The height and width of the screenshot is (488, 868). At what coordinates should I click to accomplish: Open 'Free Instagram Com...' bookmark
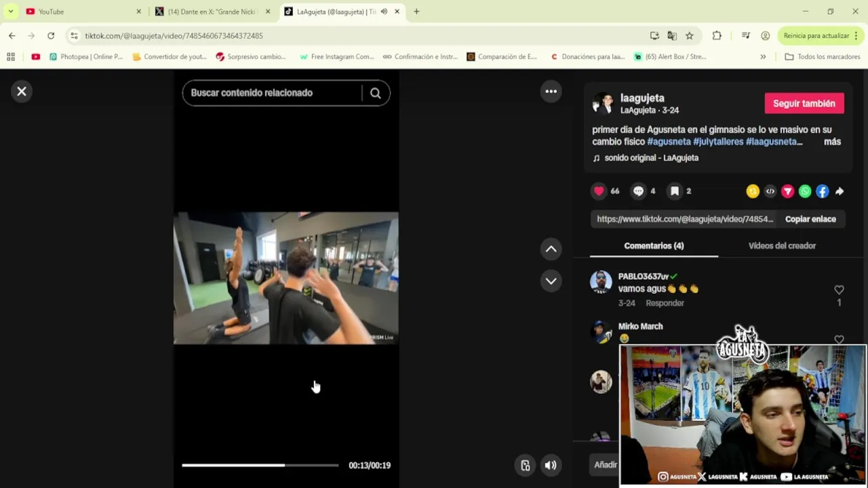click(337, 57)
